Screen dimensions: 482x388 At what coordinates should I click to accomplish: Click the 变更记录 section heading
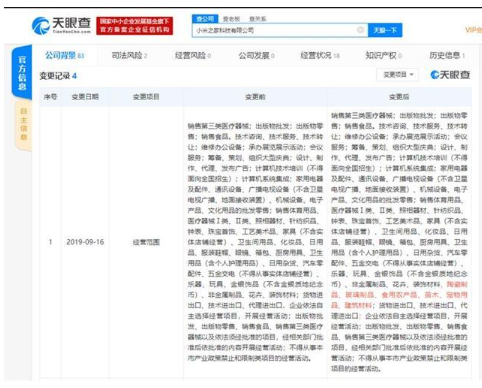(x=58, y=76)
